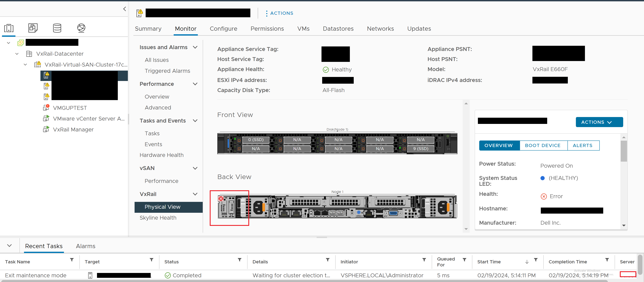Collapse the VxRail-Datacenter tree node

[x=17, y=53]
